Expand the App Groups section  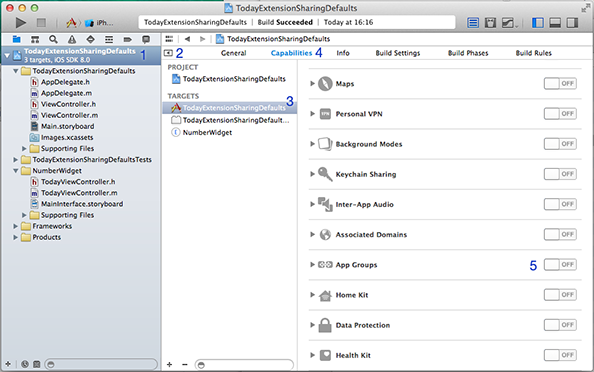point(313,264)
